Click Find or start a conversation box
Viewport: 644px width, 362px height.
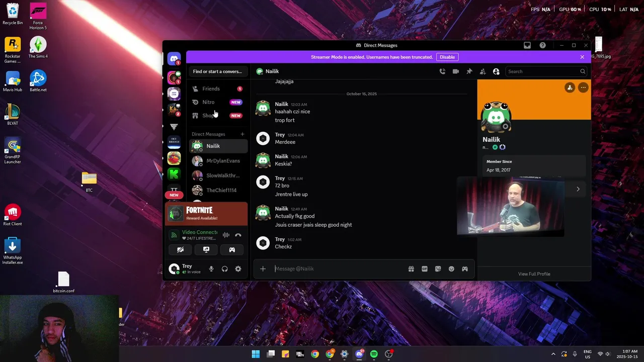coord(217,71)
